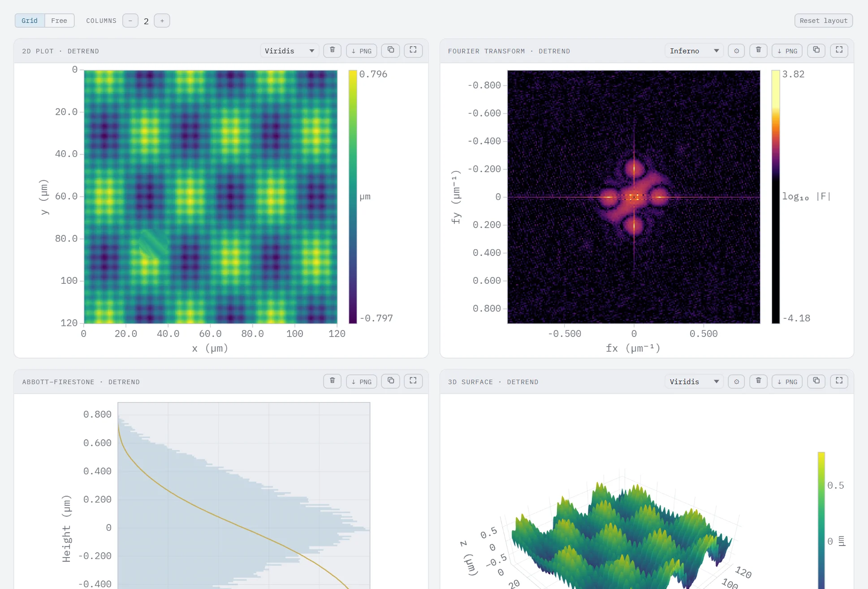Open Fourier Transform panel settings gear
The height and width of the screenshot is (589, 868).
736,51
